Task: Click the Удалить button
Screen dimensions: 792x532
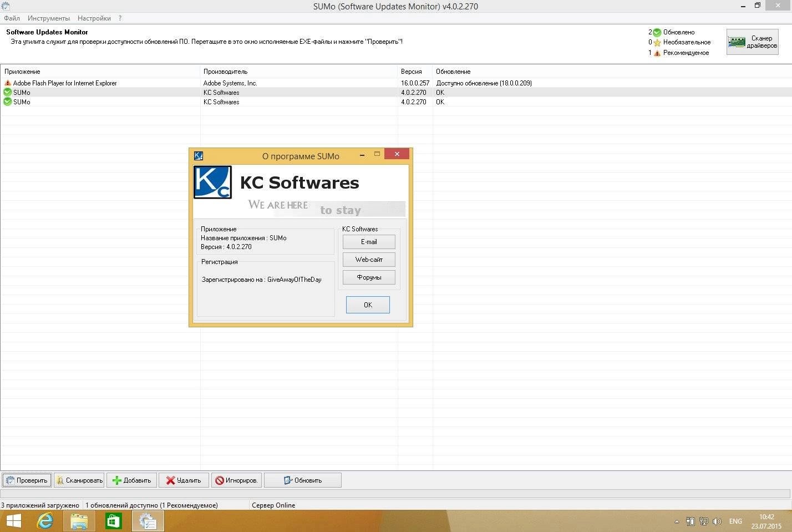Action: point(184,480)
